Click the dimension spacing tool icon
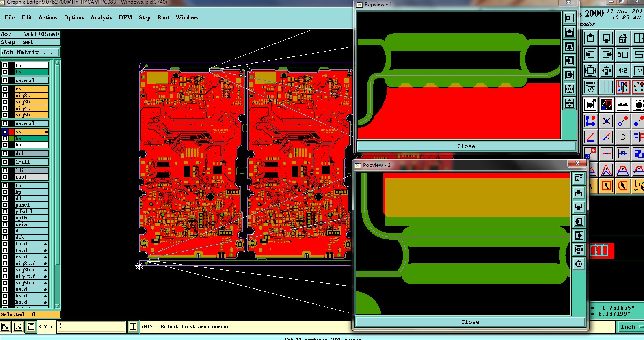Image resolution: width=644 pixels, height=340 pixels. (622, 153)
